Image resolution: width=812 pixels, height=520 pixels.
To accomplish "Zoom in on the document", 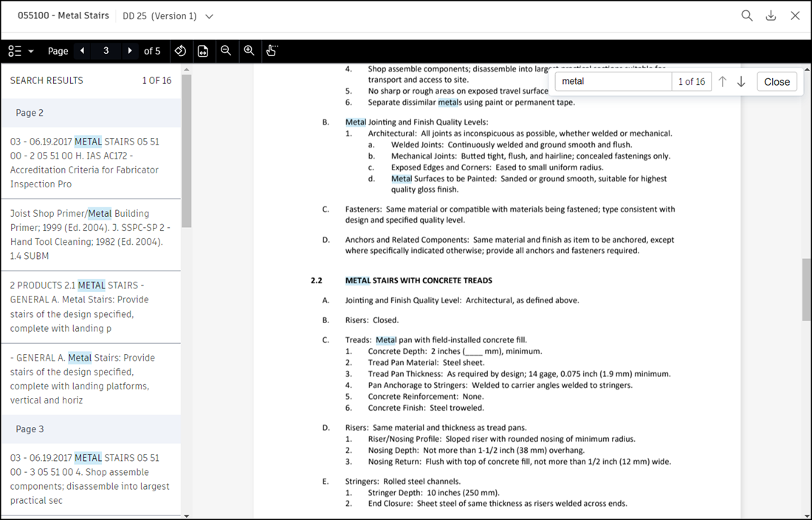I will coord(249,51).
